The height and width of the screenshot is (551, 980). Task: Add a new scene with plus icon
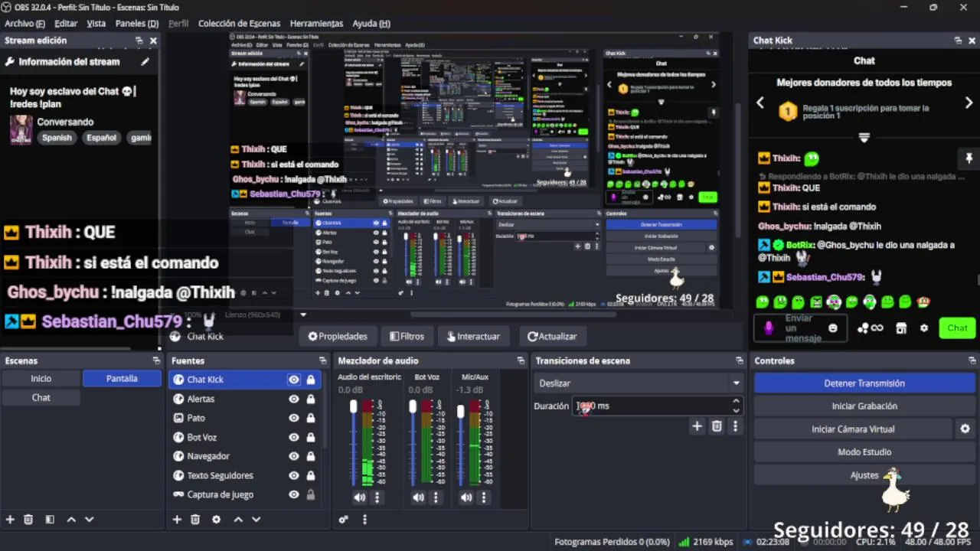point(10,519)
